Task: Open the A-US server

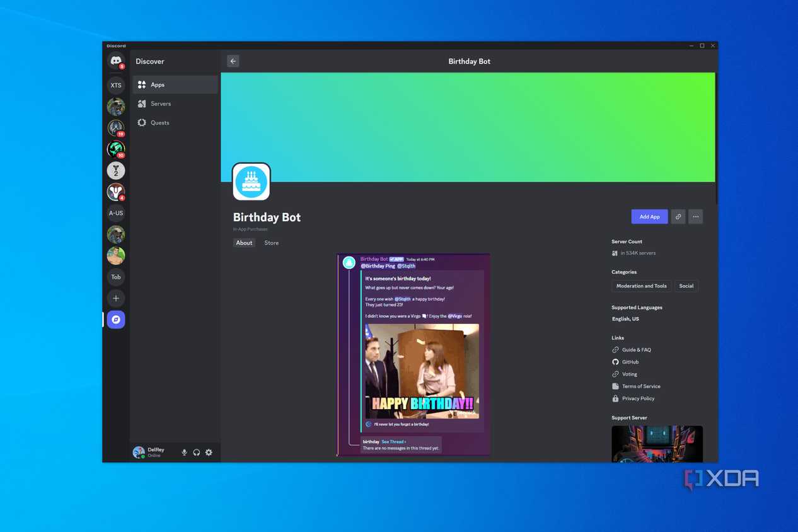Action: 116,213
